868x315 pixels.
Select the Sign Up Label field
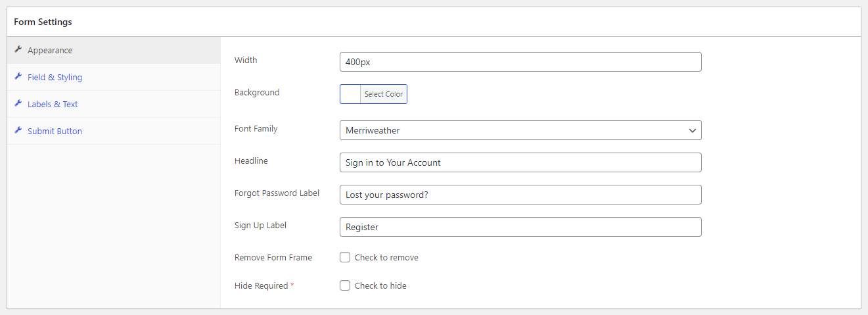click(x=520, y=227)
